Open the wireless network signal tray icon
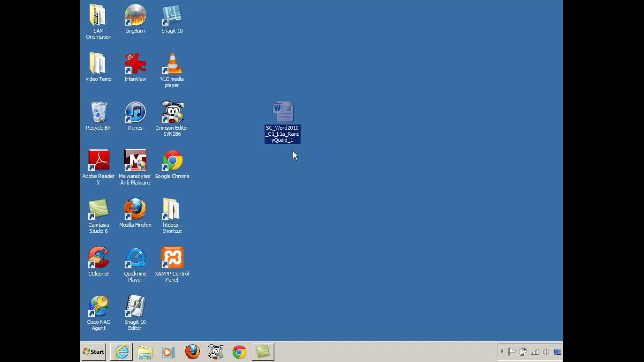The height and width of the screenshot is (362, 644). [x=535, y=352]
